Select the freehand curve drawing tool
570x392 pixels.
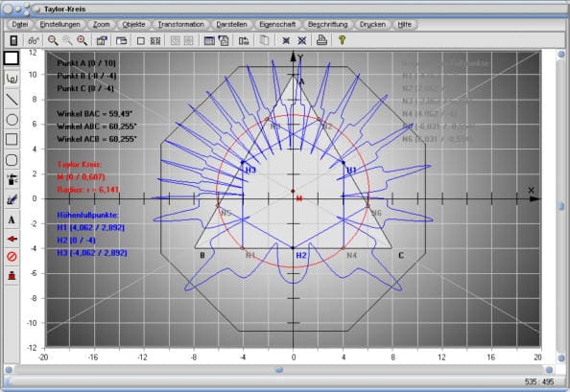(12, 79)
